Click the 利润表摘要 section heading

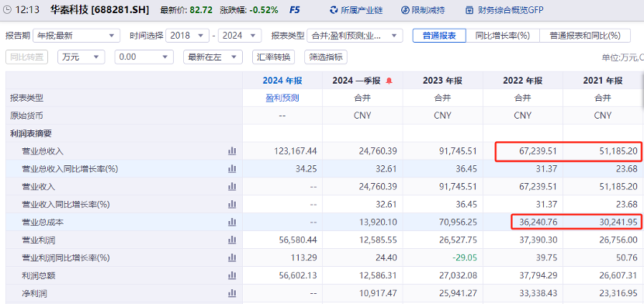(31, 133)
